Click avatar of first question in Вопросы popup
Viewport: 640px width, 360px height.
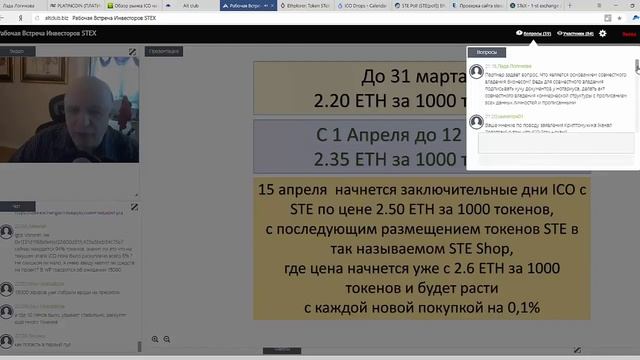tap(476, 72)
